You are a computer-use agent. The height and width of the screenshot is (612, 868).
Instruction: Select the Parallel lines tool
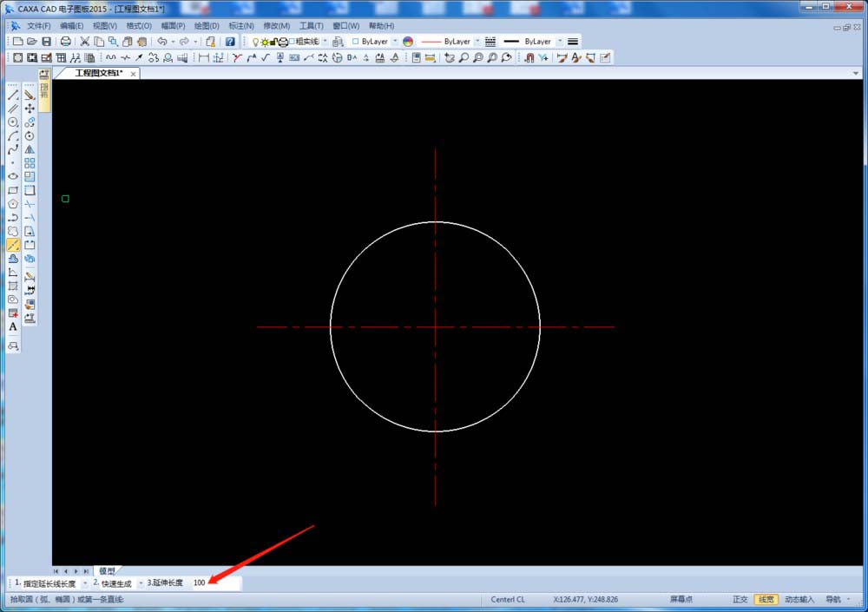tap(13, 109)
